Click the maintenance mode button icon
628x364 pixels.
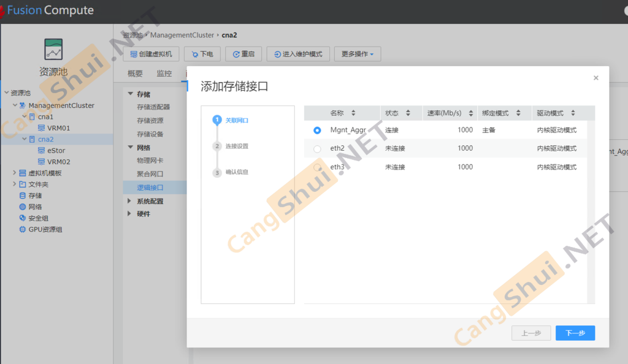[x=277, y=54]
